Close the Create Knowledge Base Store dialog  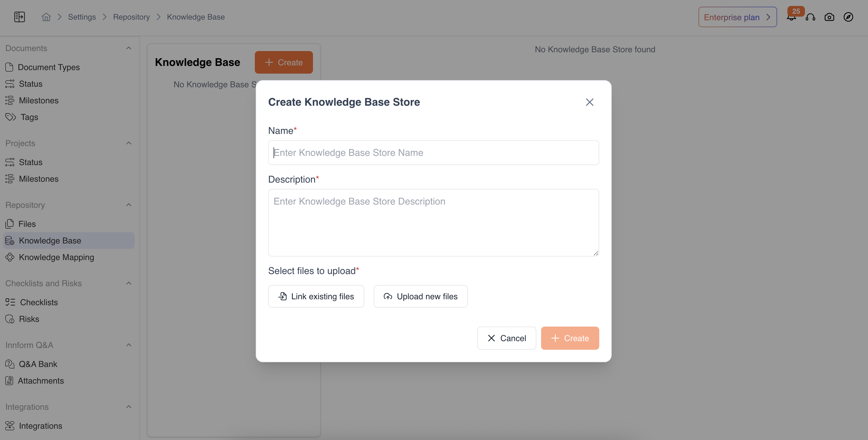pyautogui.click(x=589, y=102)
